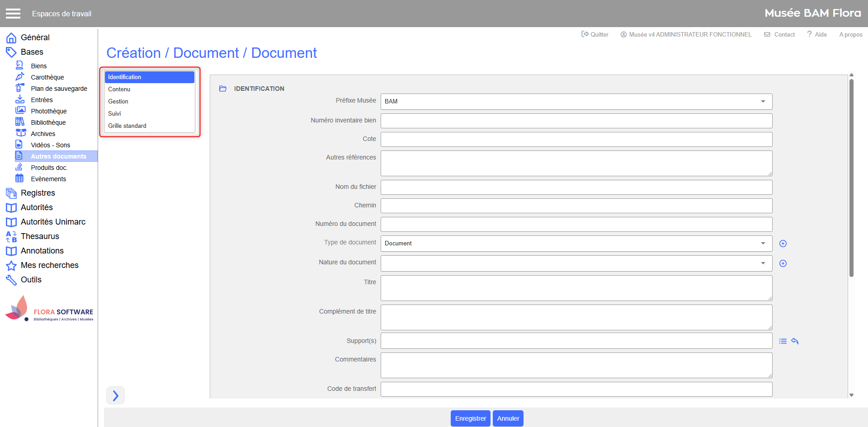Image resolution: width=868 pixels, height=427 pixels.
Task: Select the Grille standard section
Action: 127,126
